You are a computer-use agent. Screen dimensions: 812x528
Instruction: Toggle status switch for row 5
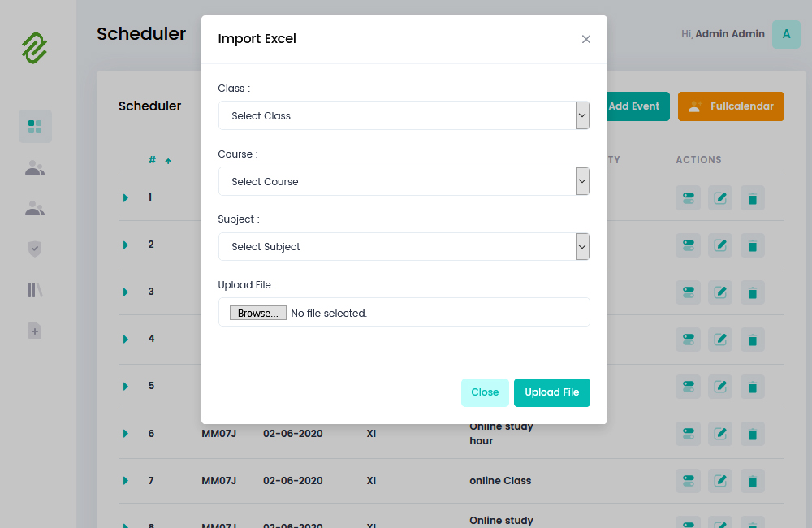pos(689,387)
